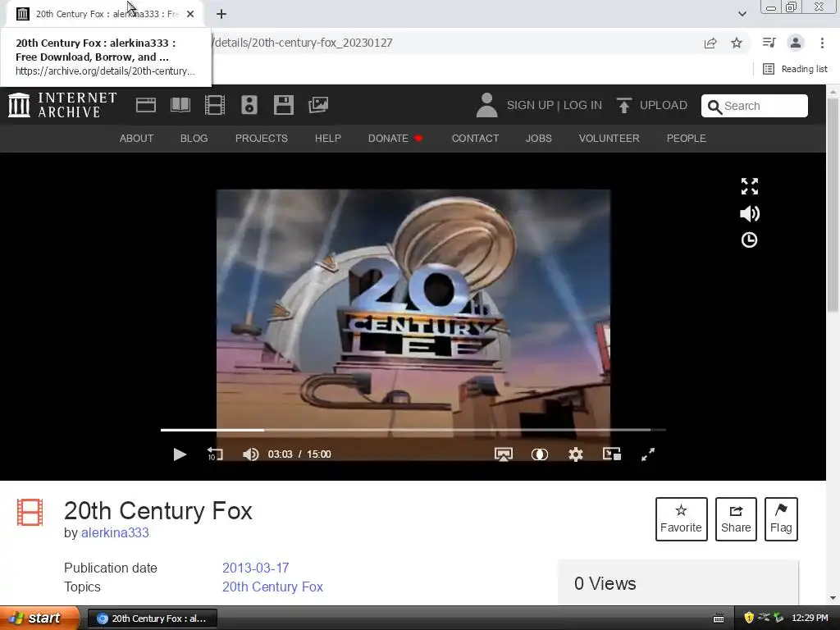Toggle theater expand icon beside player

750,186
